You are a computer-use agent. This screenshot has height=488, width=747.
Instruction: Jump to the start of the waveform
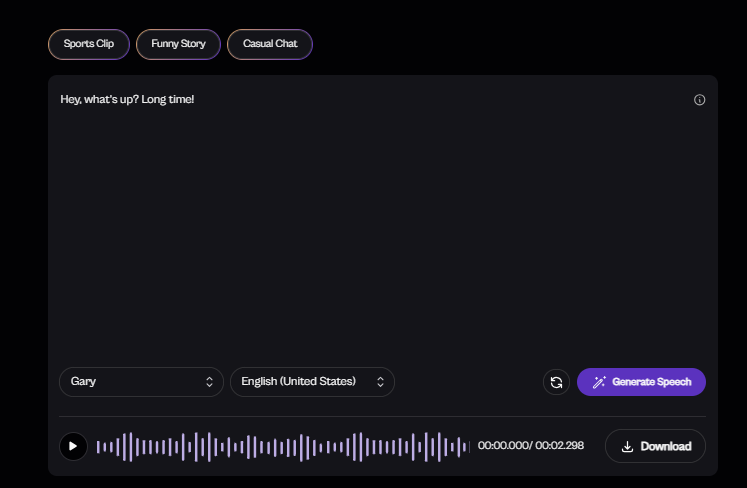coord(98,446)
